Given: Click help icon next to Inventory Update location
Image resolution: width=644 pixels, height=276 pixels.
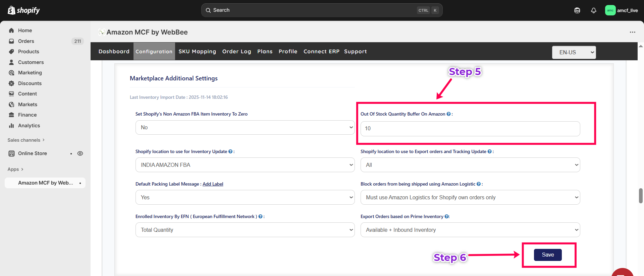Looking at the screenshot, I should [x=230, y=151].
